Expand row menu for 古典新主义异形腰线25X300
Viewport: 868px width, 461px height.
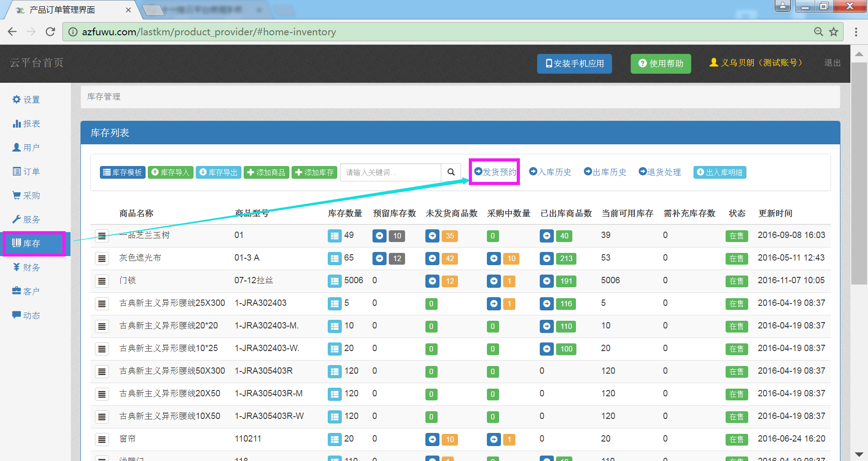point(102,304)
